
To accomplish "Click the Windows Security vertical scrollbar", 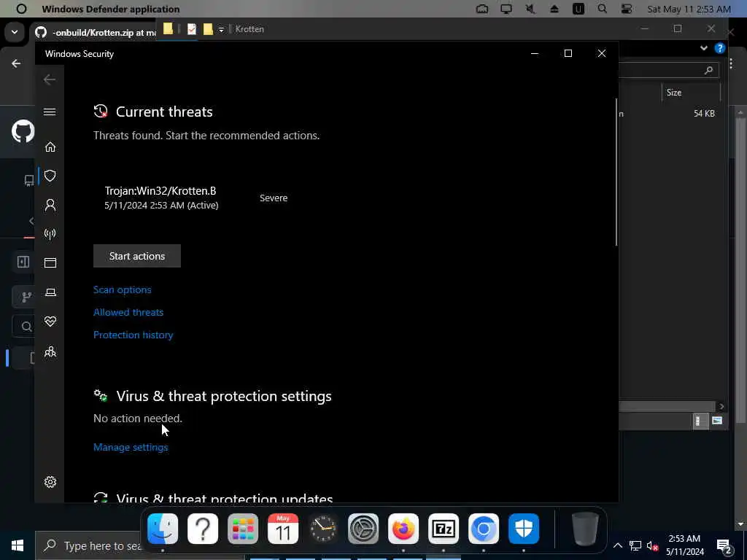I will click(616, 172).
